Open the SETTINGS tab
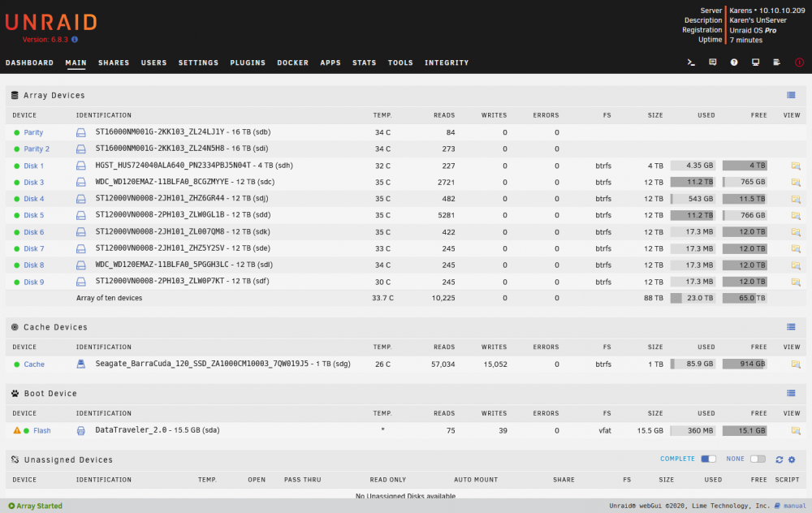Image resolution: width=812 pixels, height=513 pixels. pyautogui.click(x=198, y=63)
